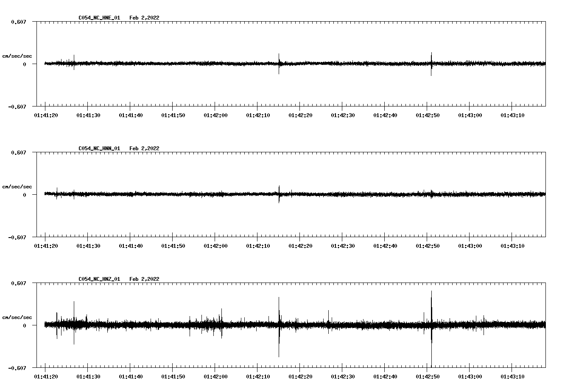Click the HNE waveform spike near 01:42:15
This screenshot has height=392, width=576.
tap(279, 64)
